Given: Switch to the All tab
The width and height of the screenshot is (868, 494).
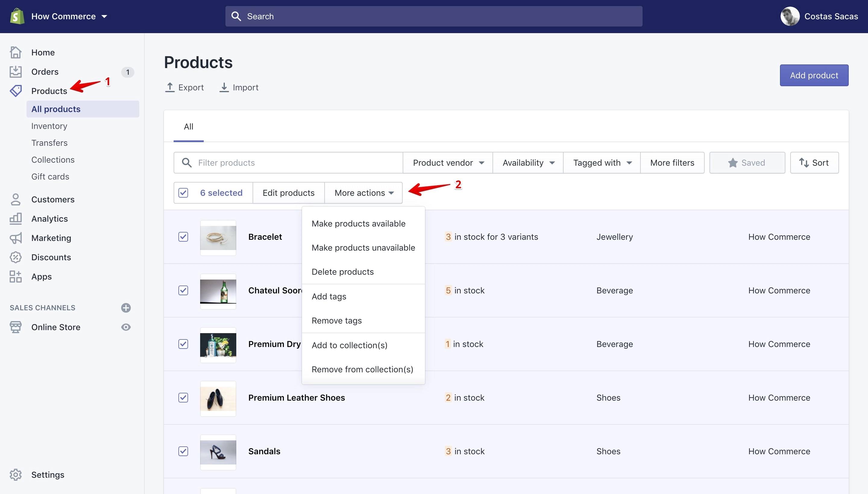Looking at the screenshot, I should pos(188,127).
